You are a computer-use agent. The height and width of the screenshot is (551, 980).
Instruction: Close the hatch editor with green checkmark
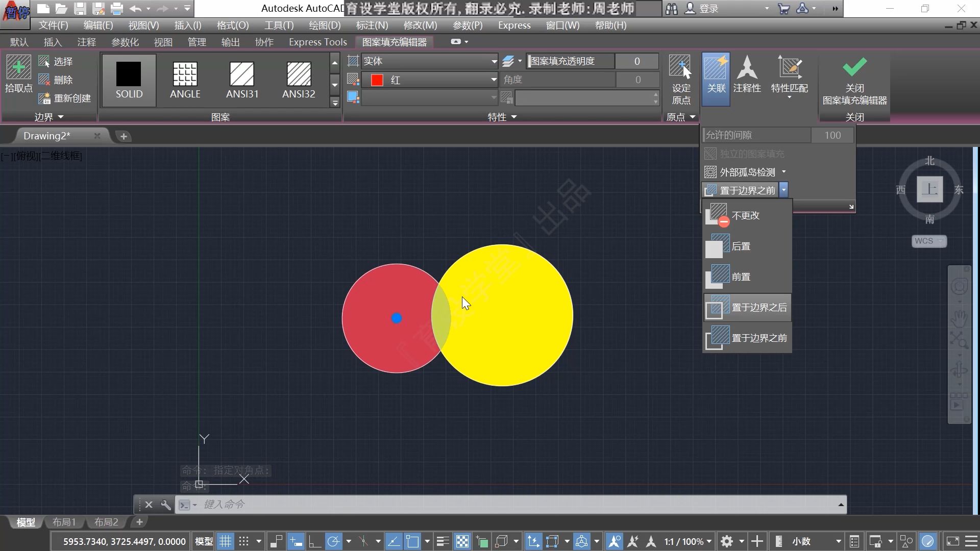[x=854, y=67]
